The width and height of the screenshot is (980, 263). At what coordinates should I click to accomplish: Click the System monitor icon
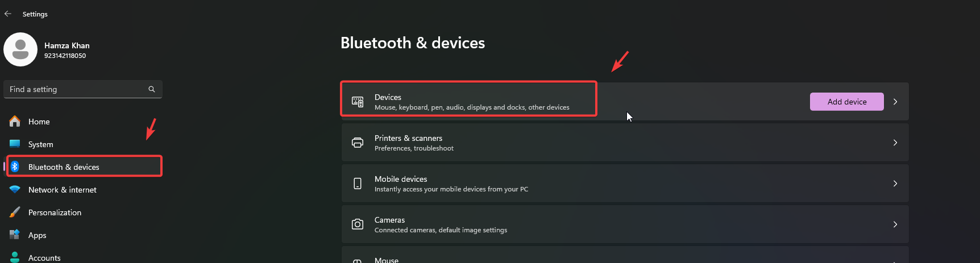15,144
